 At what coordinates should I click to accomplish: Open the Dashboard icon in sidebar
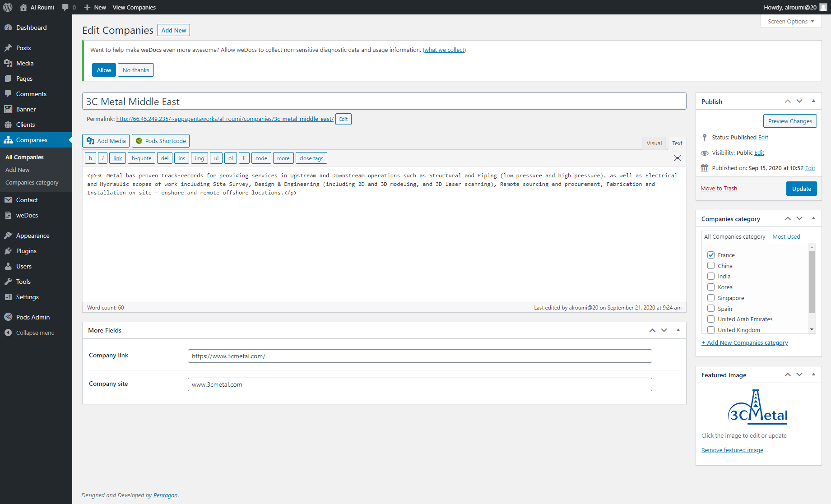[8, 28]
